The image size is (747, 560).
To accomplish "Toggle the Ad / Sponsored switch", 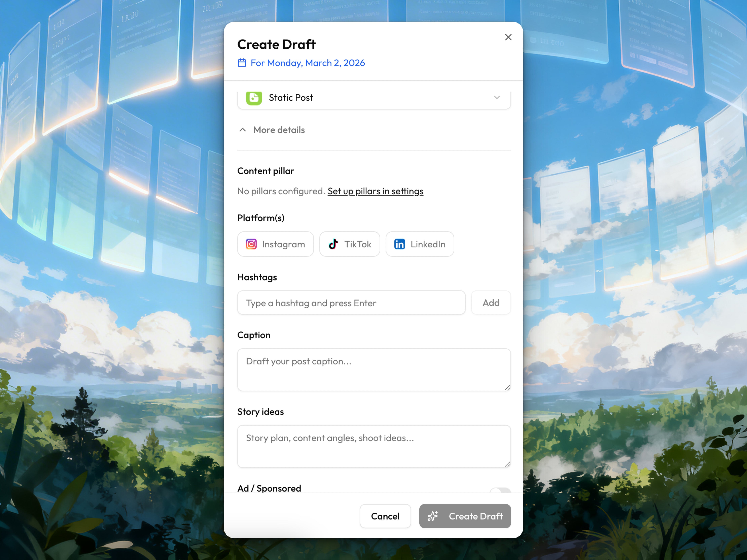I will point(500,491).
